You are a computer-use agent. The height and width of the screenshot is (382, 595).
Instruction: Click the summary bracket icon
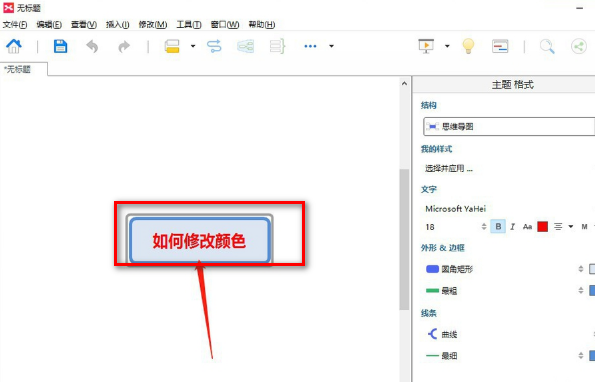277,46
